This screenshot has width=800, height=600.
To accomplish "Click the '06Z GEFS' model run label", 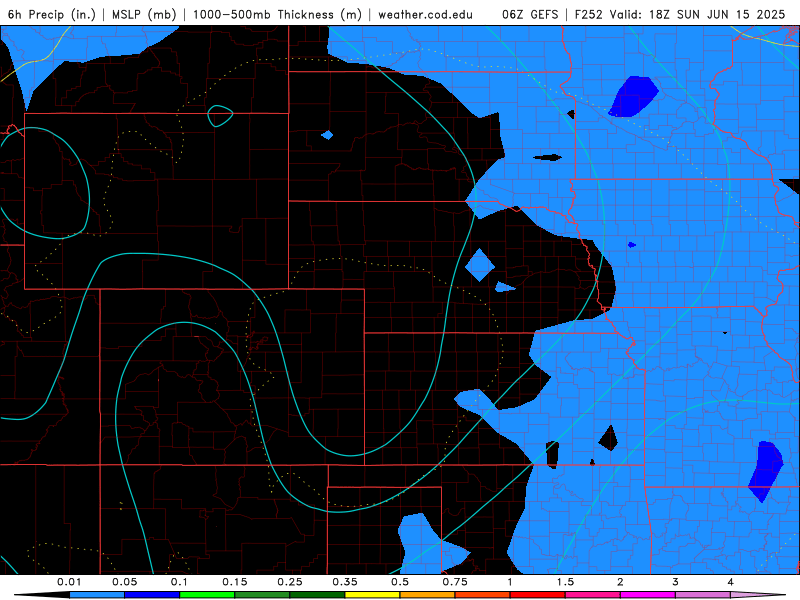I will pyautogui.click(x=530, y=14).
